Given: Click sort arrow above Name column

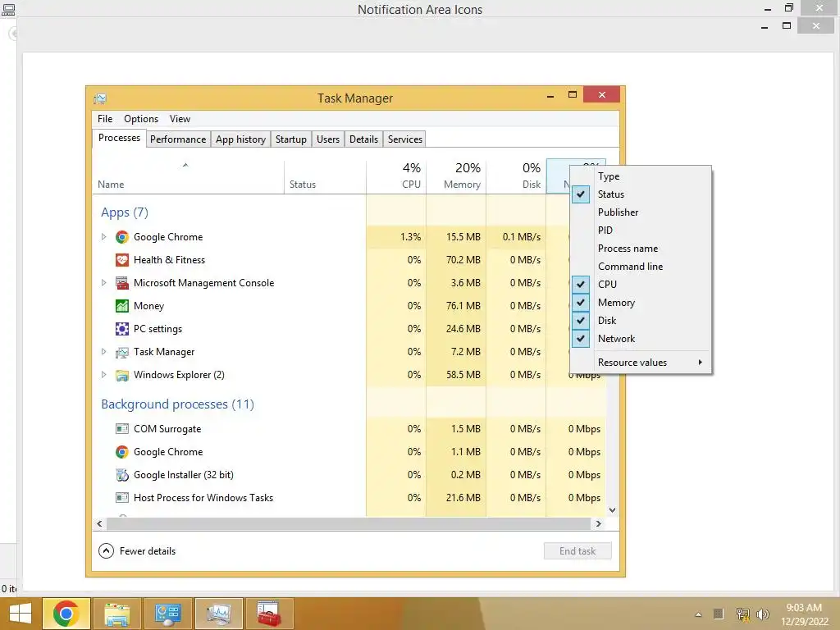Looking at the screenshot, I should pyautogui.click(x=185, y=165).
